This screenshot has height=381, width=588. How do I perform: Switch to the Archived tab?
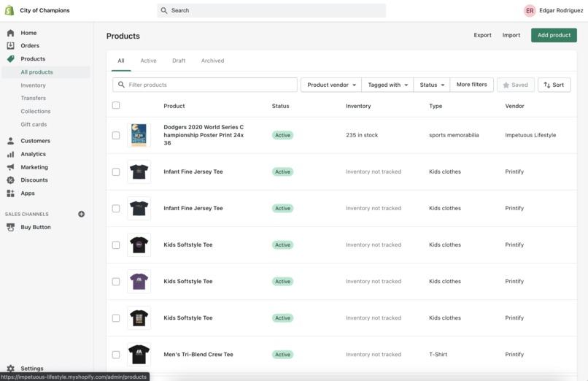click(x=212, y=61)
